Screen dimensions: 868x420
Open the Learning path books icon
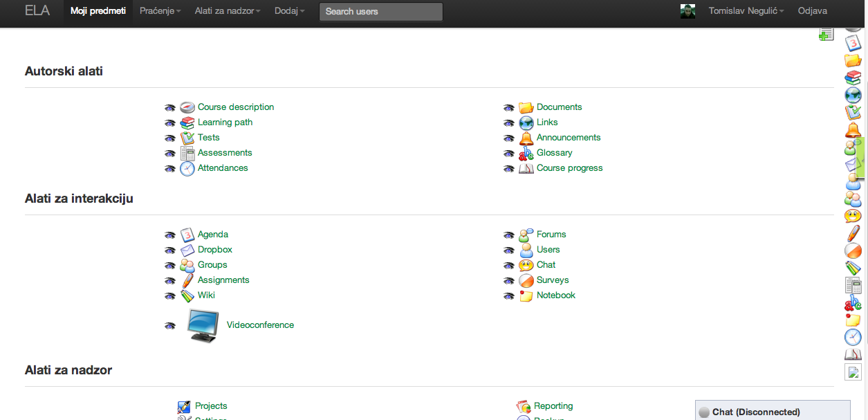point(187,122)
